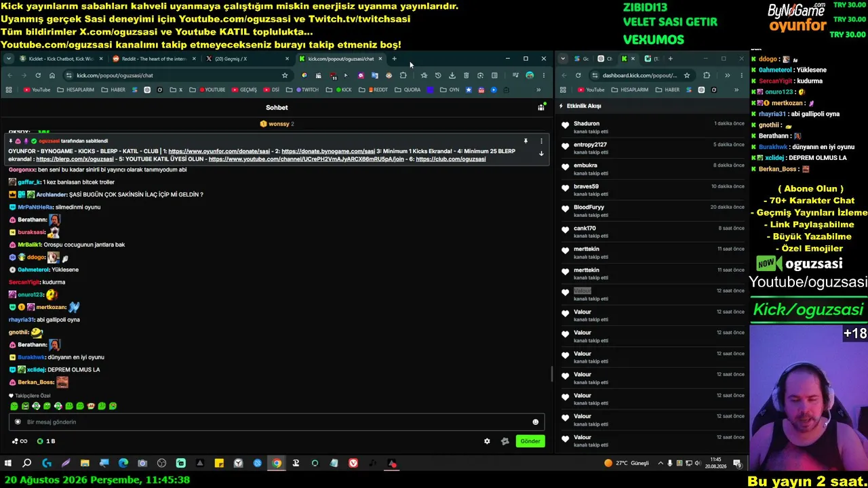View site information for kick.com chat

pyautogui.click(x=69, y=75)
